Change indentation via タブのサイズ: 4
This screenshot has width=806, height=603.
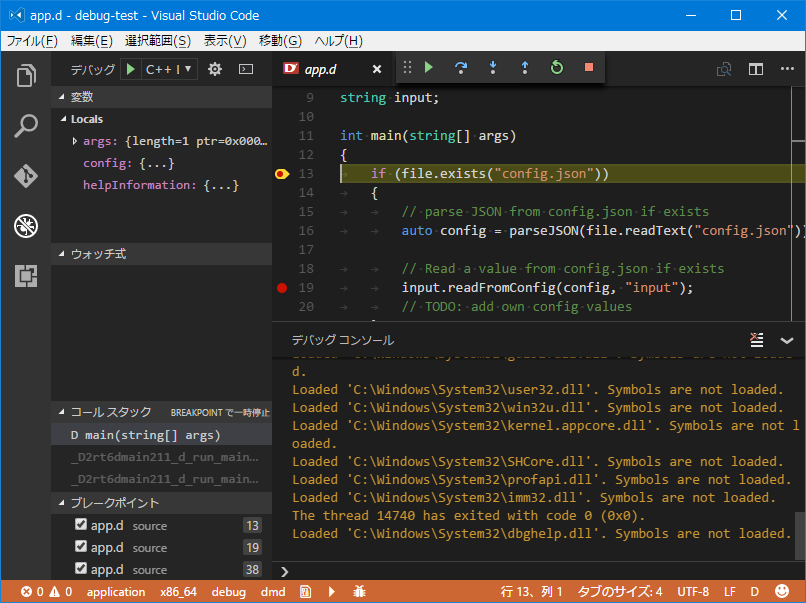(x=620, y=592)
